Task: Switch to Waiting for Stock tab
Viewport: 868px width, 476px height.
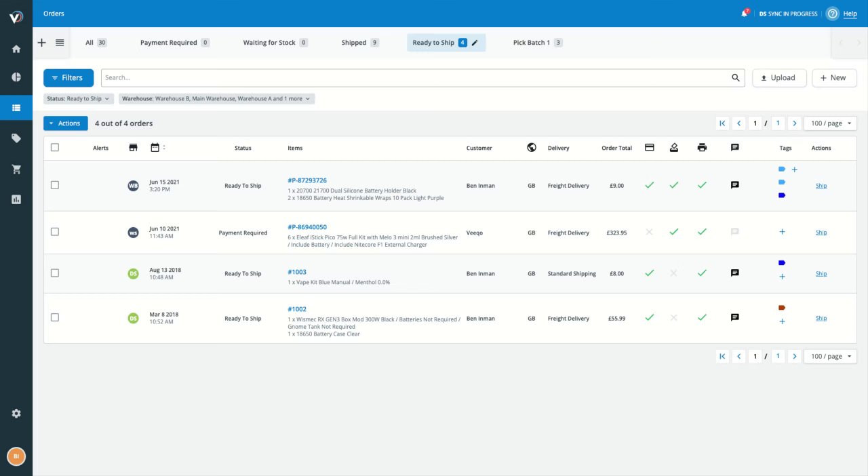Action: [275, 43]
